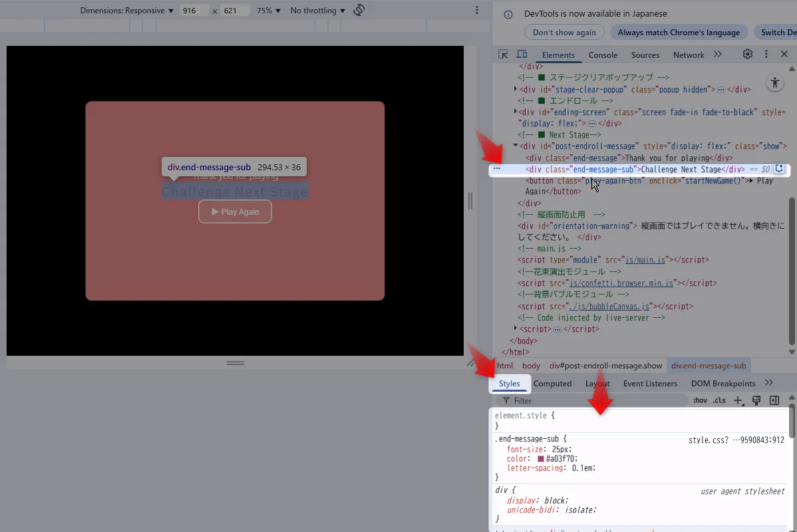797x532 pixels.
Task: Focus the styles Filter input
Action: coord(592,400)
